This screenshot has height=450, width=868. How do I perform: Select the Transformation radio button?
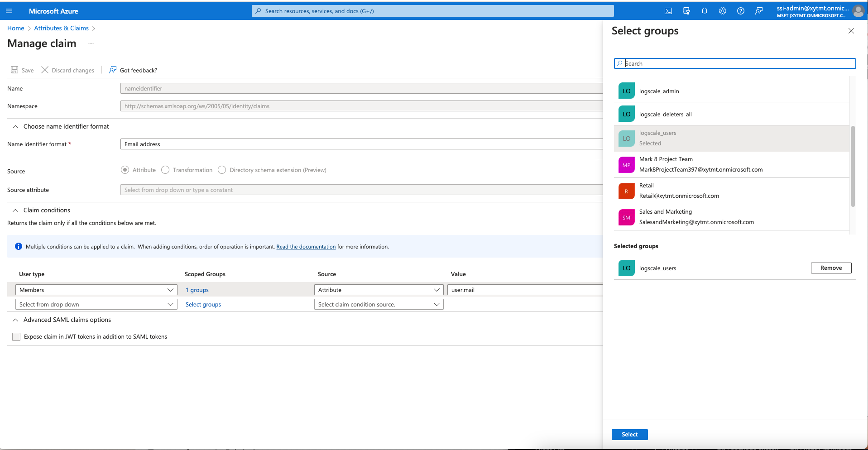[x=165, y=170]
